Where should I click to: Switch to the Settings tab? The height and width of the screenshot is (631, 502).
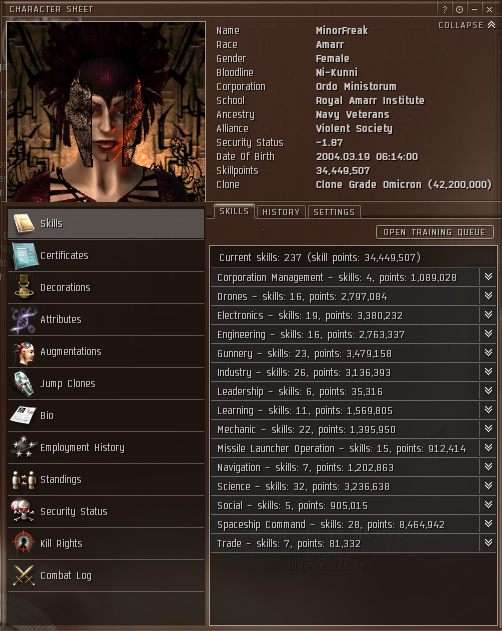(334, 212)
